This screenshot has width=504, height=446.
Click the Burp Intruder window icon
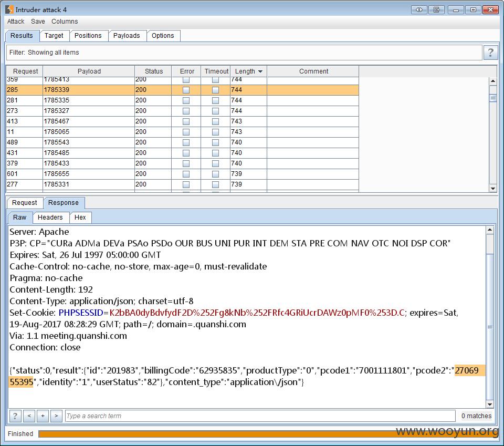[x=9, y=9]
